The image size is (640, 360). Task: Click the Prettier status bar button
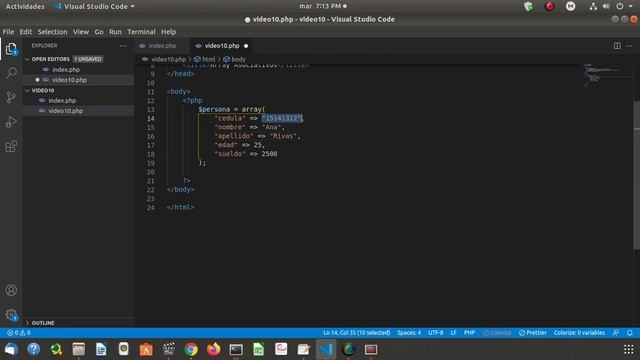pyautogui.click(x=533, y=333)
